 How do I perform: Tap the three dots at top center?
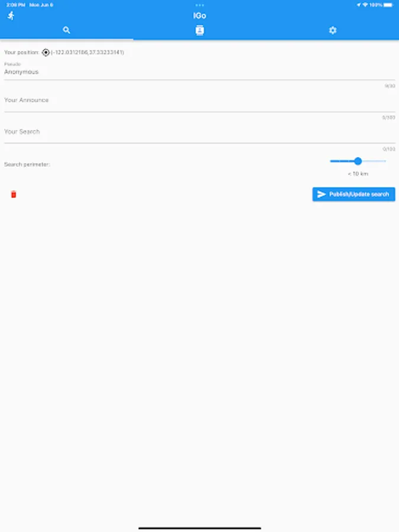200,5
